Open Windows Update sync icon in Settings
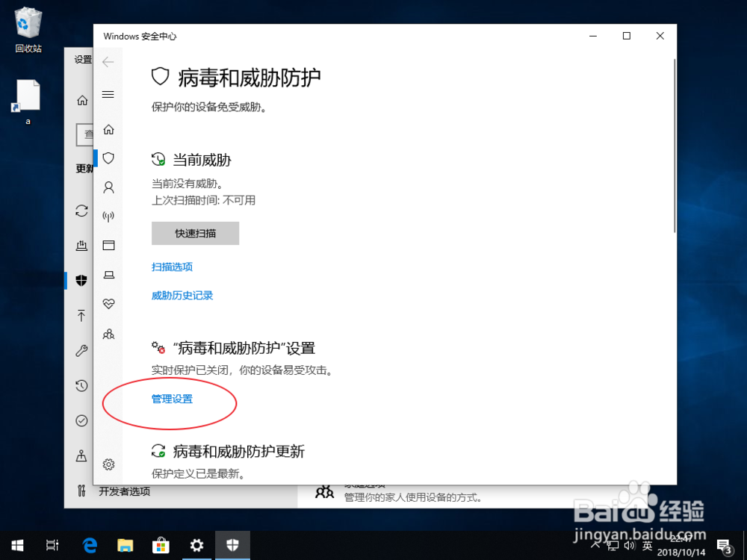The width and height of the screenshot is (747, 560). tap(81, 211)
